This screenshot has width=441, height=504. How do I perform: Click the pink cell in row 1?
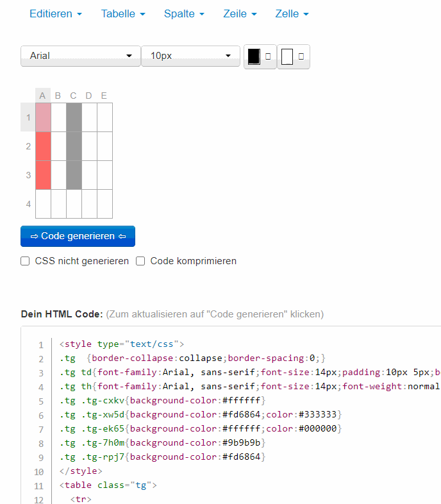tap(43, 117)
